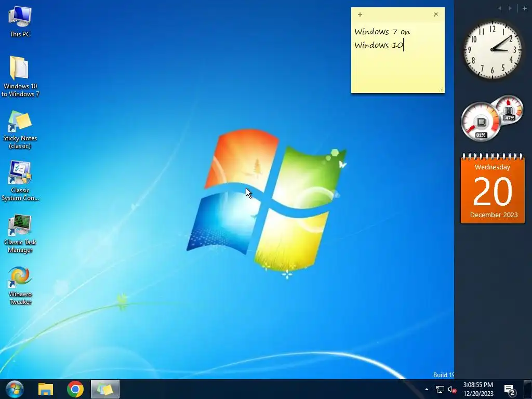This screenshot has width=532, height=399.
Task: Select the Winaero Tweaker shortcut
Action: coord(20,286)
